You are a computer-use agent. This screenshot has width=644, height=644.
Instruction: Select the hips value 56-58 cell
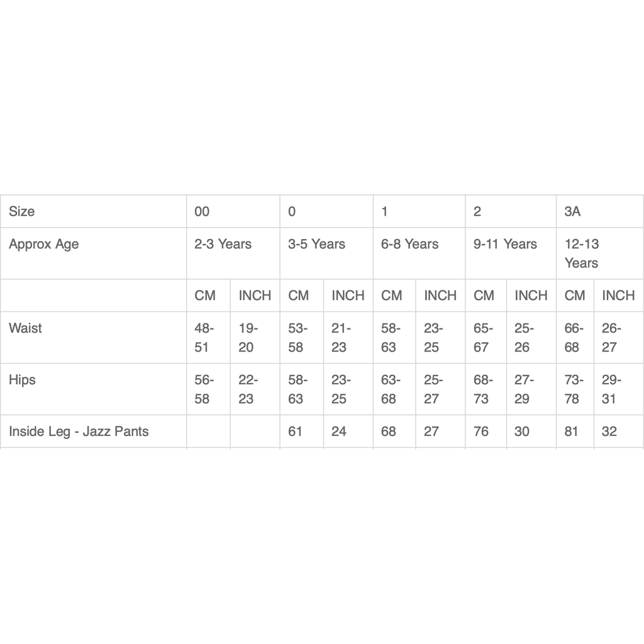pos(204,389)
